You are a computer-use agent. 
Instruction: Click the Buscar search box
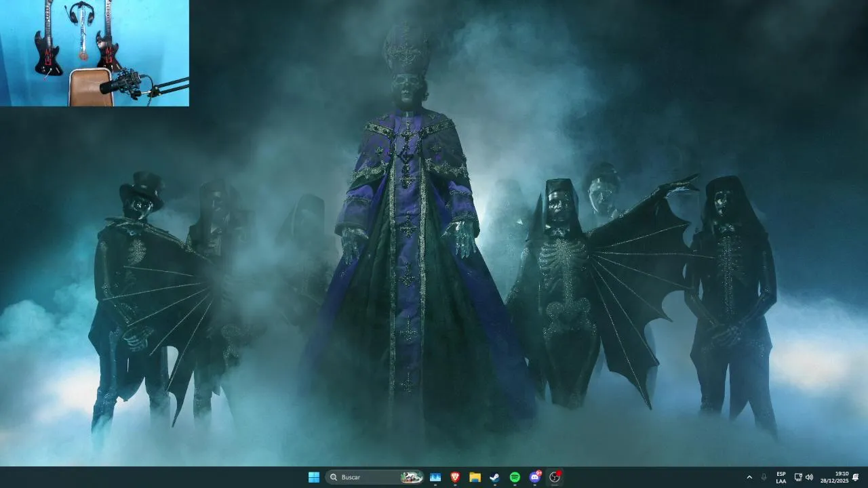click(x=374, y=477)
